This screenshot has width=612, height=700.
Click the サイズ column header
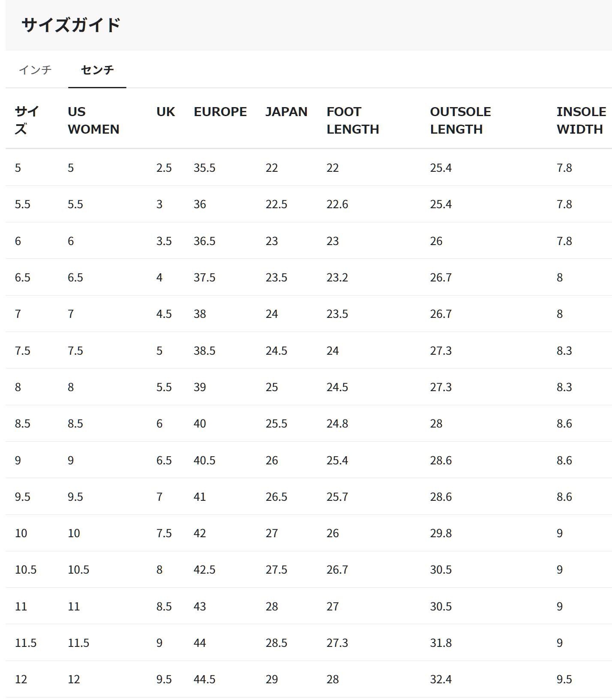tap(27, 120)
